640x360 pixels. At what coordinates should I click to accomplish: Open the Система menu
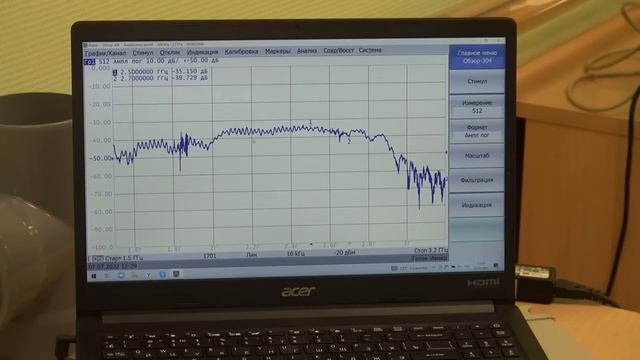[x=370, y=50]
